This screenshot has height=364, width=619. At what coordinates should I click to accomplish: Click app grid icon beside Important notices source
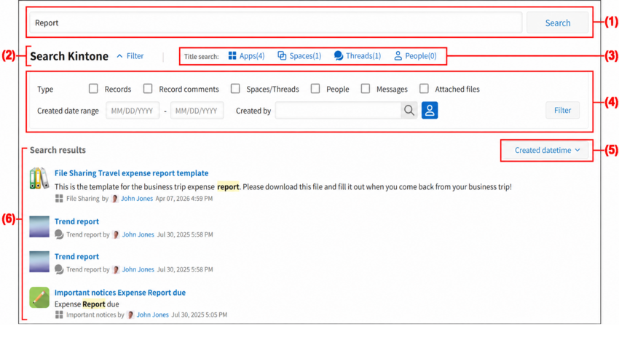click(x=59, y=314)
